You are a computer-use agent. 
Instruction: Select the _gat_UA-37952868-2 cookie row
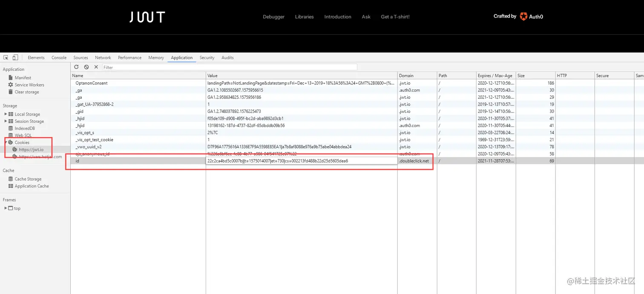click(357, 104)
